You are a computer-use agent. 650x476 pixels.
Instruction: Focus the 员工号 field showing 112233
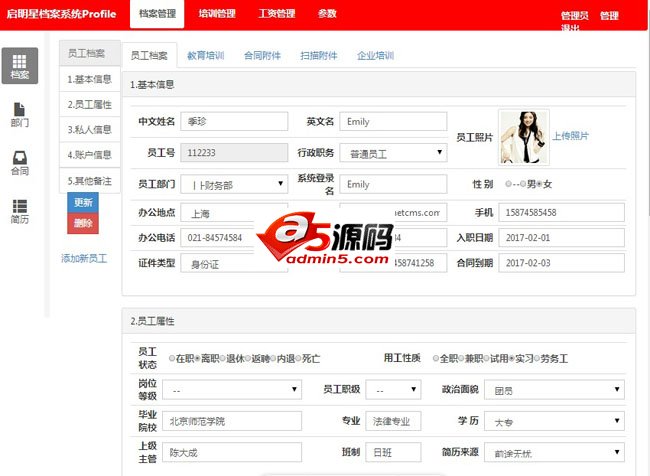click(234, 153)
